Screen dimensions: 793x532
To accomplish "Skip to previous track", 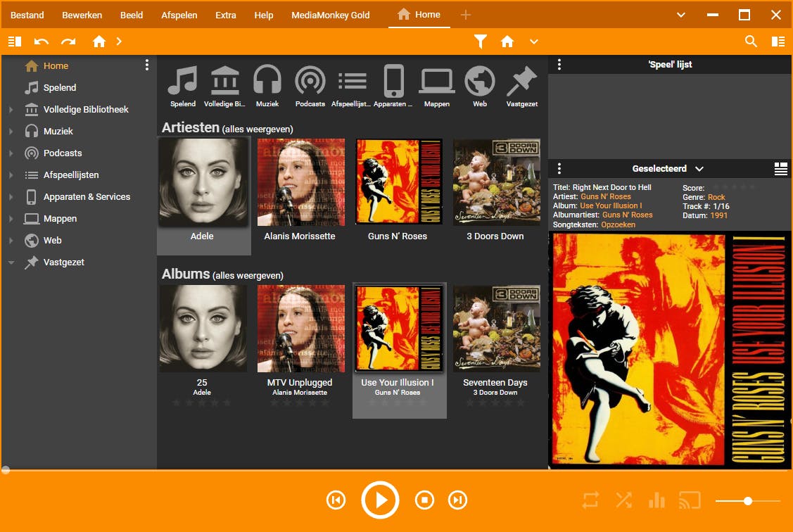I will (336, 500).
